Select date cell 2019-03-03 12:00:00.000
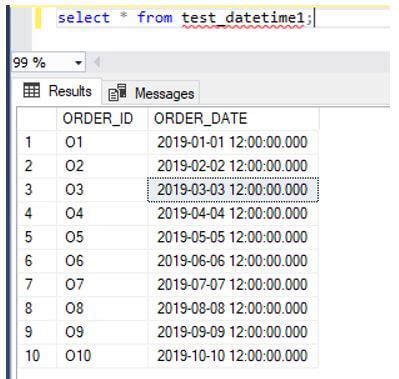The width and height of the screenshot is (399, 379). 233,190
